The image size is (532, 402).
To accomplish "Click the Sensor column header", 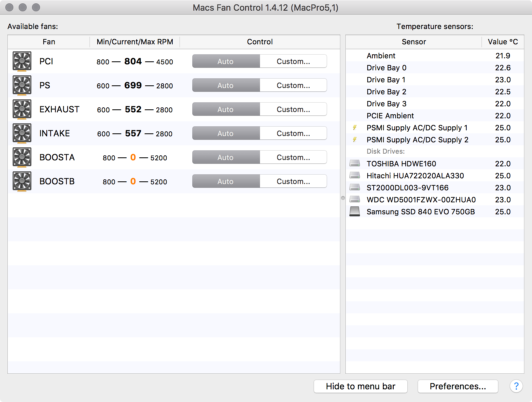I will click(414, 42).
